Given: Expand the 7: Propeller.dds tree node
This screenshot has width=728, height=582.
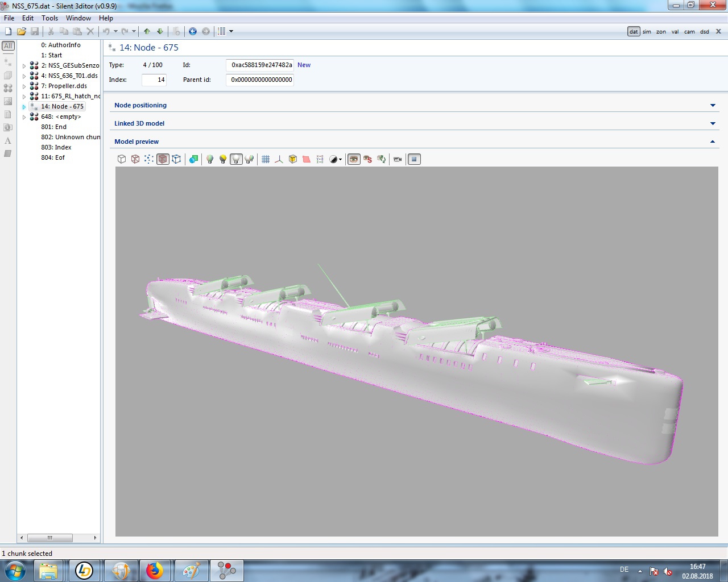Looking at the screenshot, I should tap(24, 86).
